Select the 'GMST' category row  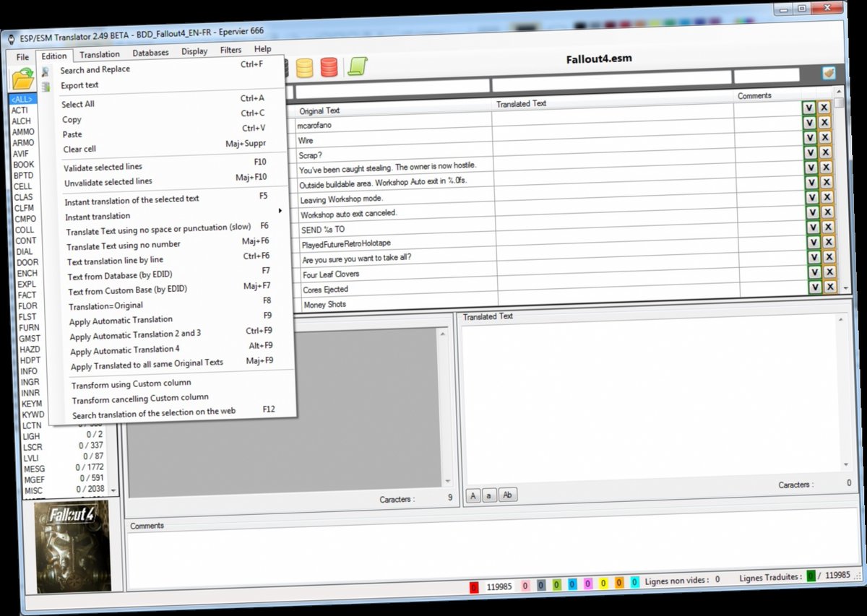pyautogui.click(x=30, y=339)
